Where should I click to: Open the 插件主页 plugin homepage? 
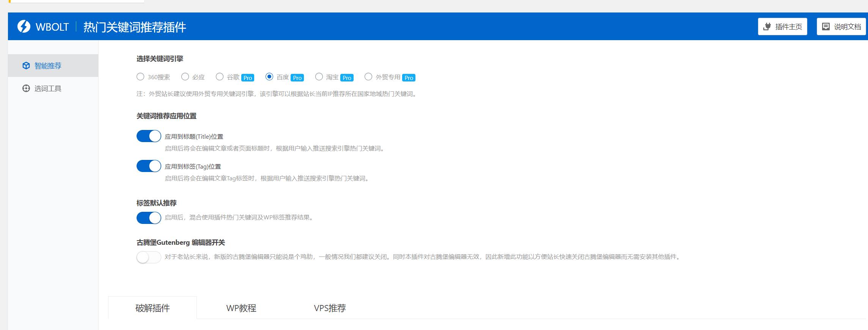click(x=782, y=27)
